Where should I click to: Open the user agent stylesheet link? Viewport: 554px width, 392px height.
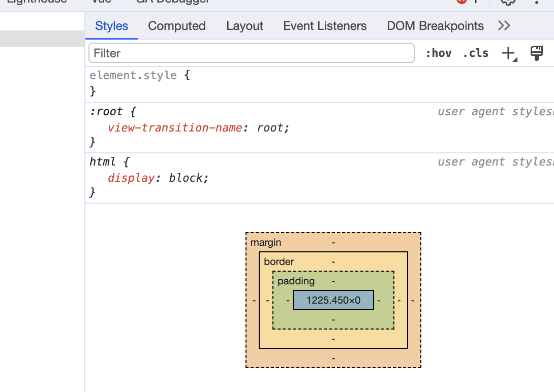pos(493,111)
